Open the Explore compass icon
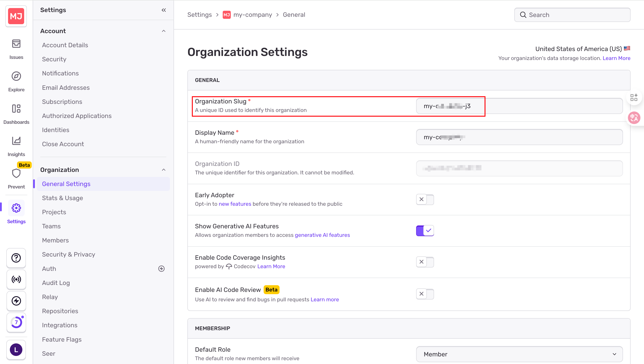The image size is (644, 364). coord(16,76)
